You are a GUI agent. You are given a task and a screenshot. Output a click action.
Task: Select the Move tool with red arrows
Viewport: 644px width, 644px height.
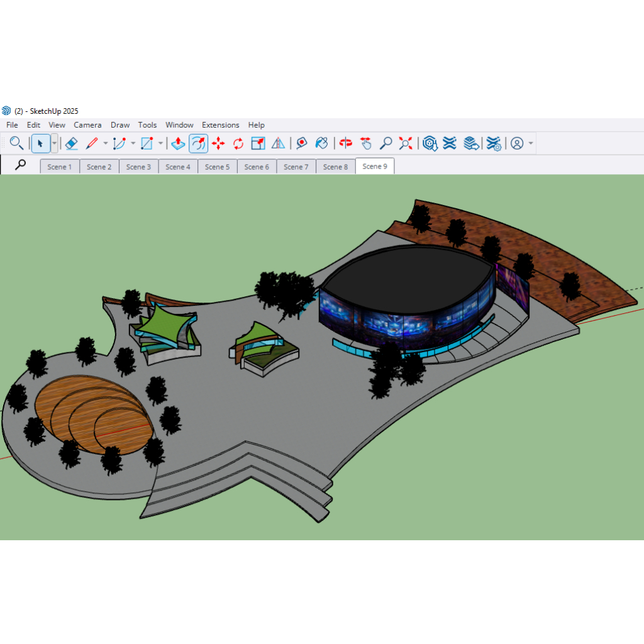tap(218, 143)
